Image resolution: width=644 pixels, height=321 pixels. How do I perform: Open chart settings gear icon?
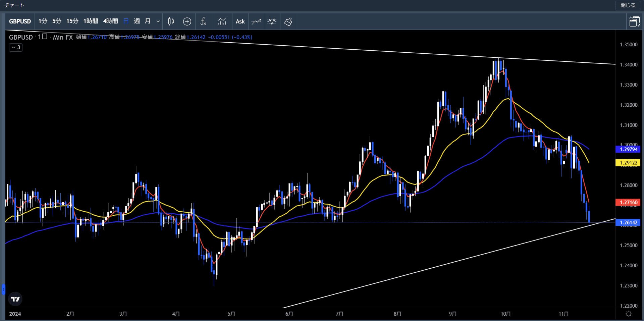(629, 314)
